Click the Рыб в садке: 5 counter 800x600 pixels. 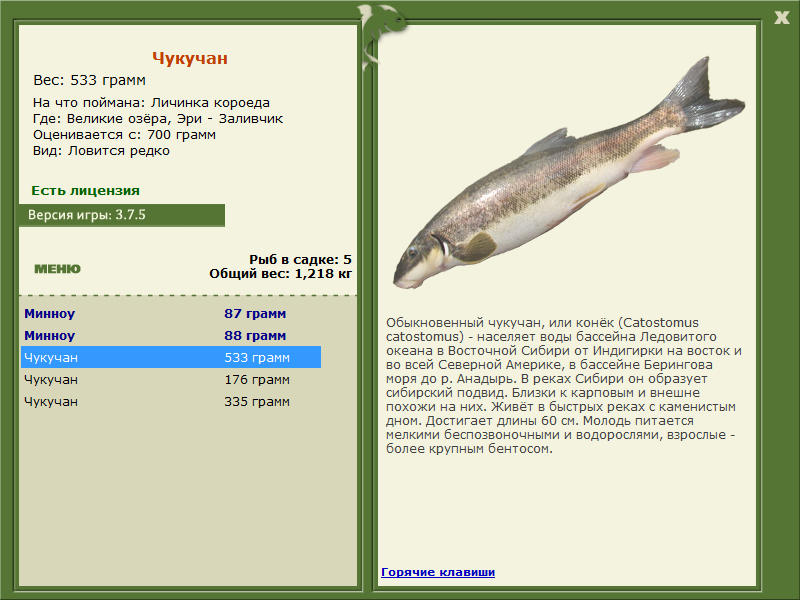[300, 259]
